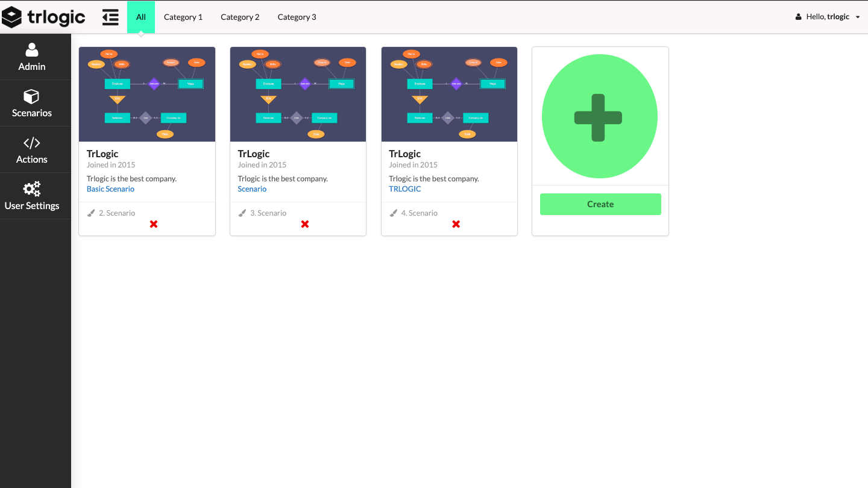Click the paintbrush icon beside 4. Scenario
Image resolution: width=868 pixels, height=488 pixels.
coord(394,213)
